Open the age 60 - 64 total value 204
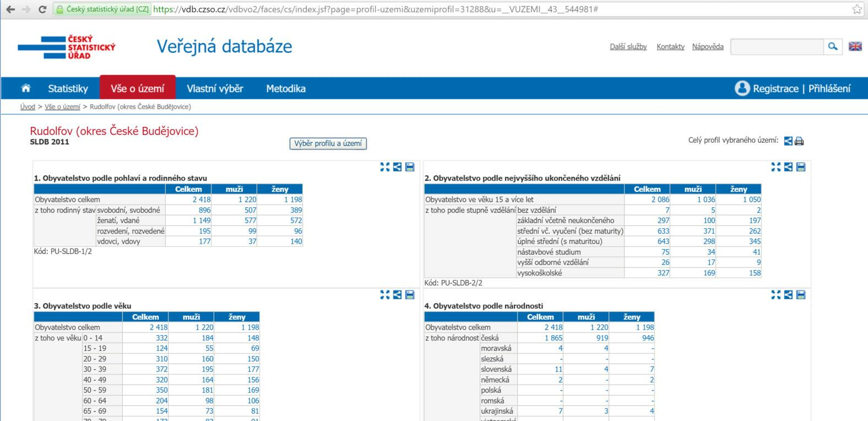The height and width of the screenshot is (421, 868). (x=162, y=401)
